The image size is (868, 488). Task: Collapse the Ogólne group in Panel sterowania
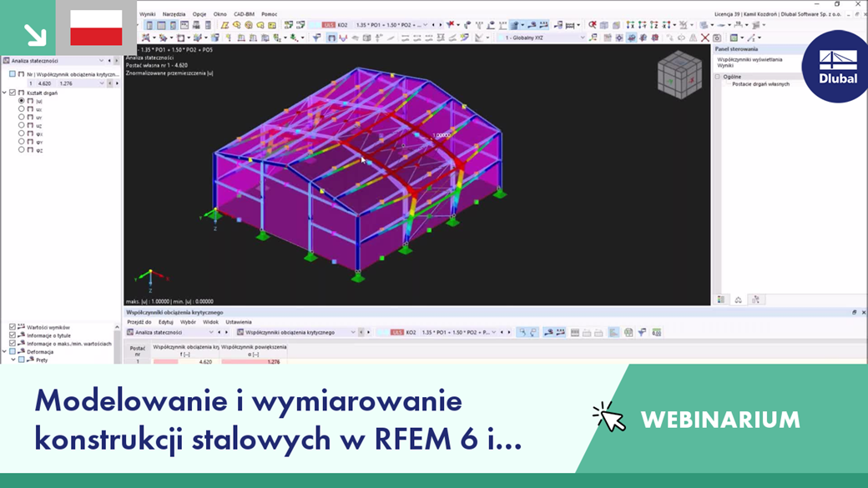[718, 77]
